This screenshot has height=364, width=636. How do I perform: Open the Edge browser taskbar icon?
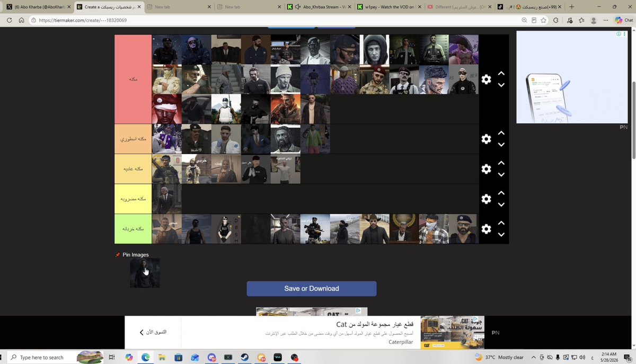(145, 358)
